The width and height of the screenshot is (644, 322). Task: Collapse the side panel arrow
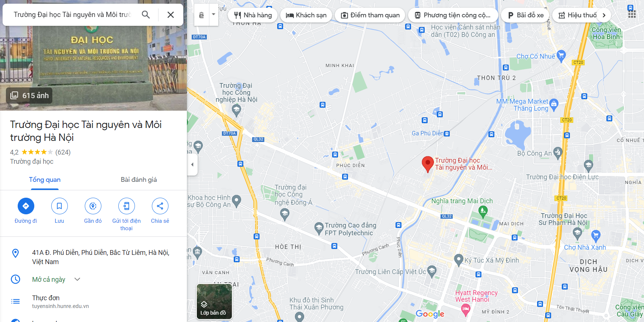click(192, 165)
